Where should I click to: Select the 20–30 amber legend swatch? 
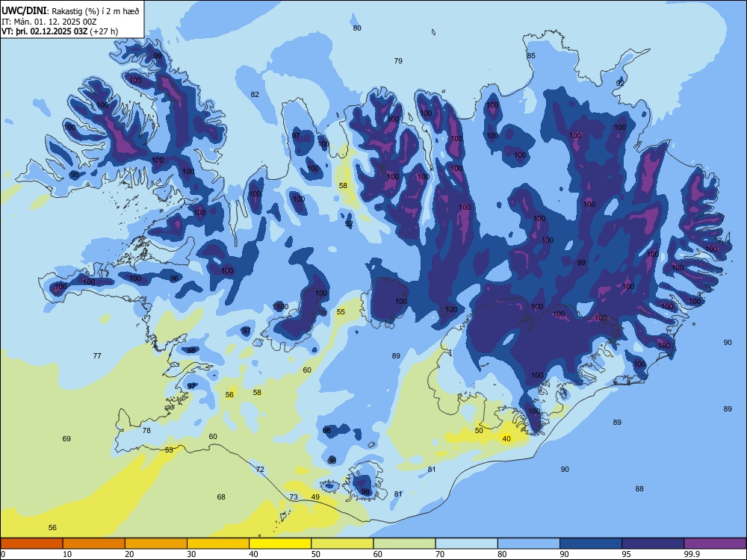coord(156,544)
